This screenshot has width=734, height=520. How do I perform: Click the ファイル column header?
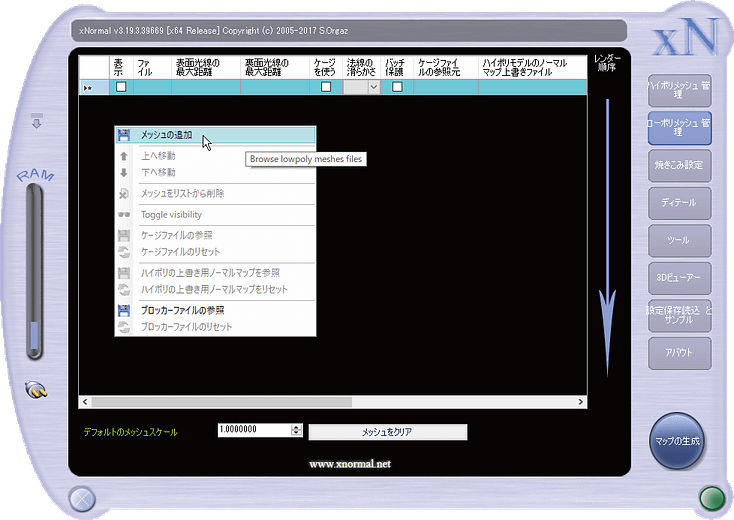point(153,67)
